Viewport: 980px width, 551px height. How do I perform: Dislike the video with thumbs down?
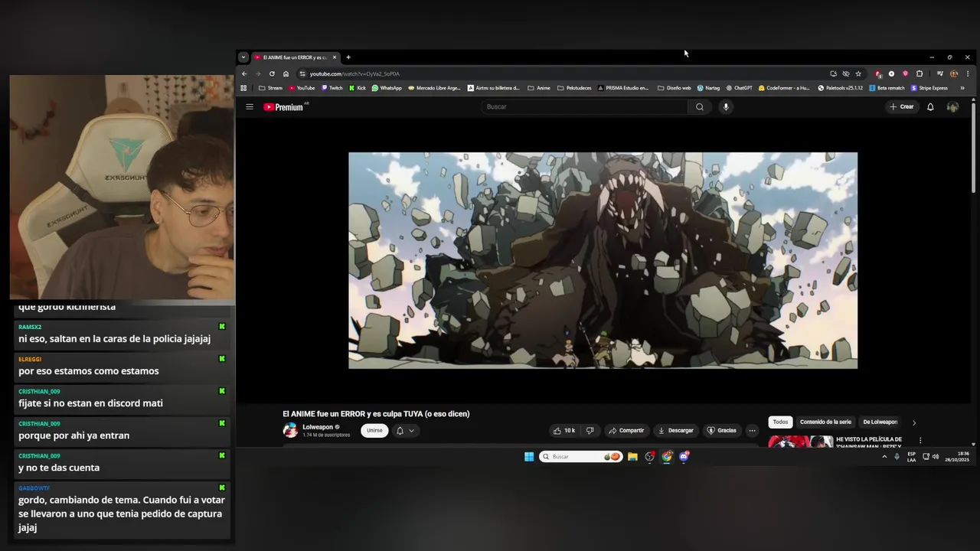(590, 431)
